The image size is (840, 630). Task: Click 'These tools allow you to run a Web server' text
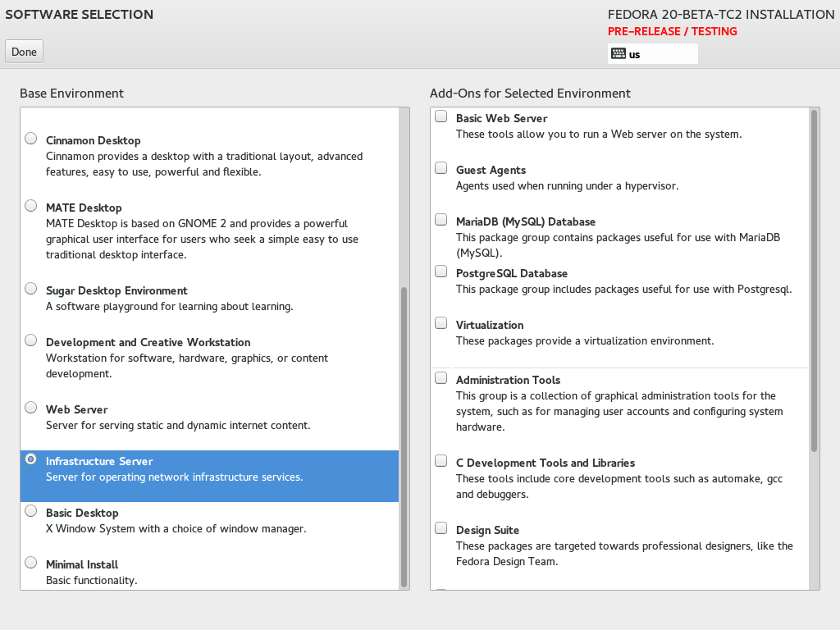point(599,134)
